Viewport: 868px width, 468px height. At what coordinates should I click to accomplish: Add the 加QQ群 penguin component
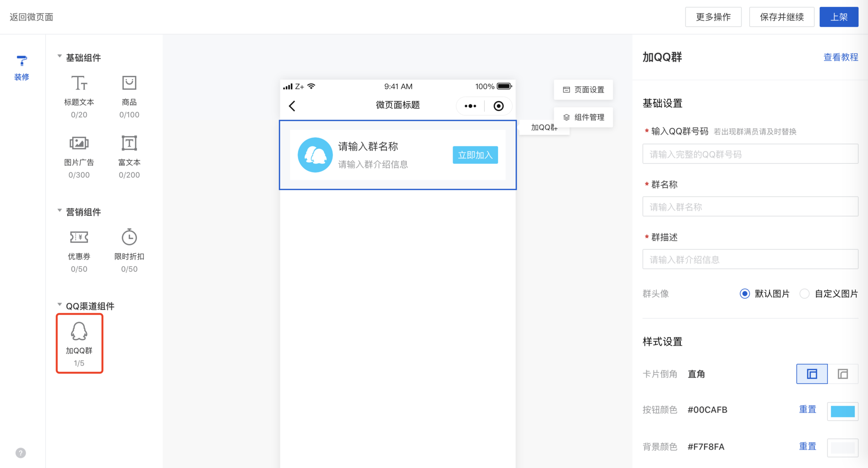(80, 344)
